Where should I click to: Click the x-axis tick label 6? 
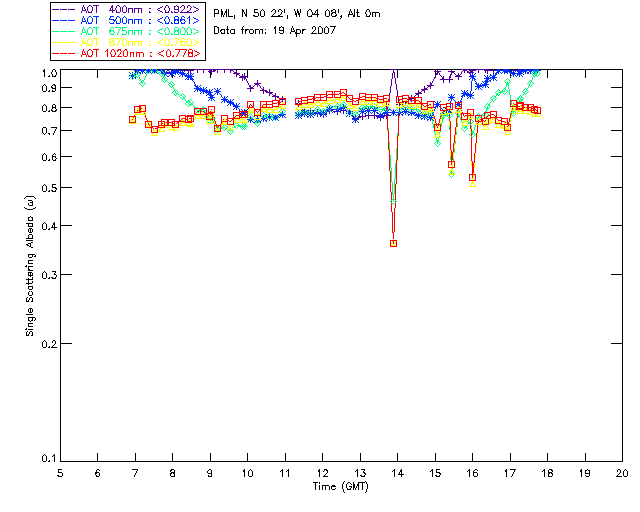coord(98,473)
